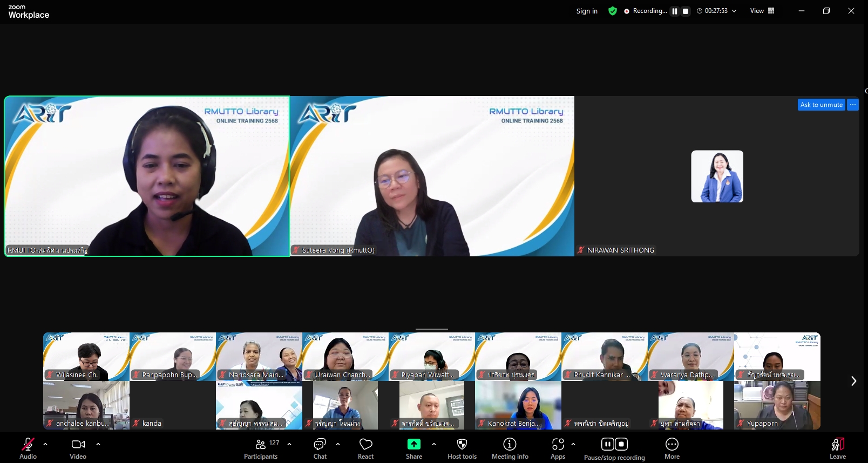868x463 pixels.
Task: Expand Chat options arrow
Action: (338, 444)
